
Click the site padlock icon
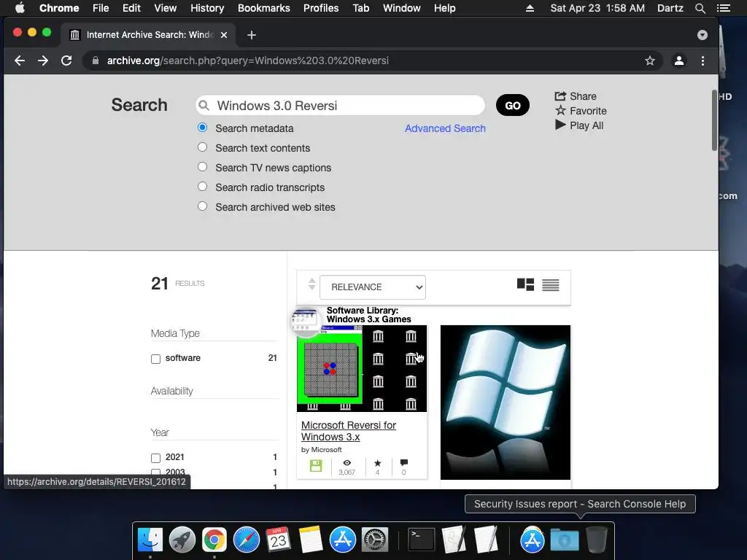click(x=96, y=61)
